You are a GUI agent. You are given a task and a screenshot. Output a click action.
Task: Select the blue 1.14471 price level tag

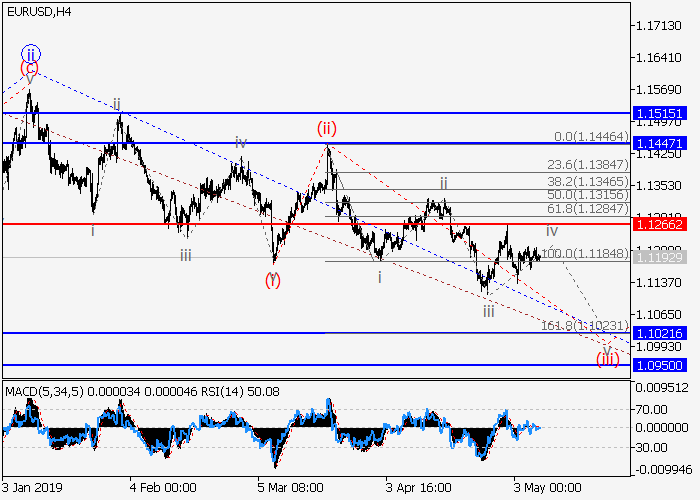pyautogui.click(x=661, y=144)
